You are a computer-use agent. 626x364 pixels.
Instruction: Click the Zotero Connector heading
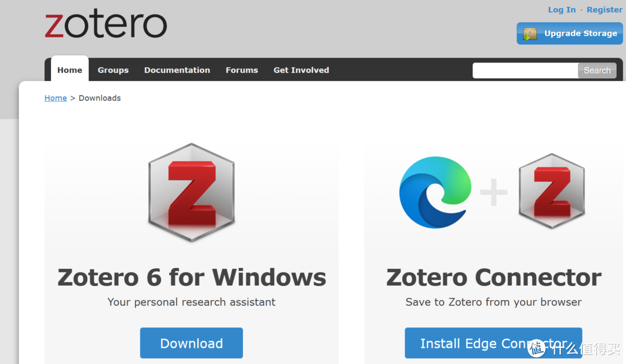click(x=494, y=277)
